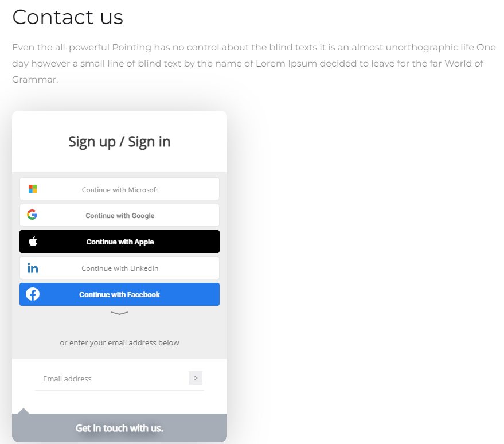Focus the Email address field

(x=111, y=379)
